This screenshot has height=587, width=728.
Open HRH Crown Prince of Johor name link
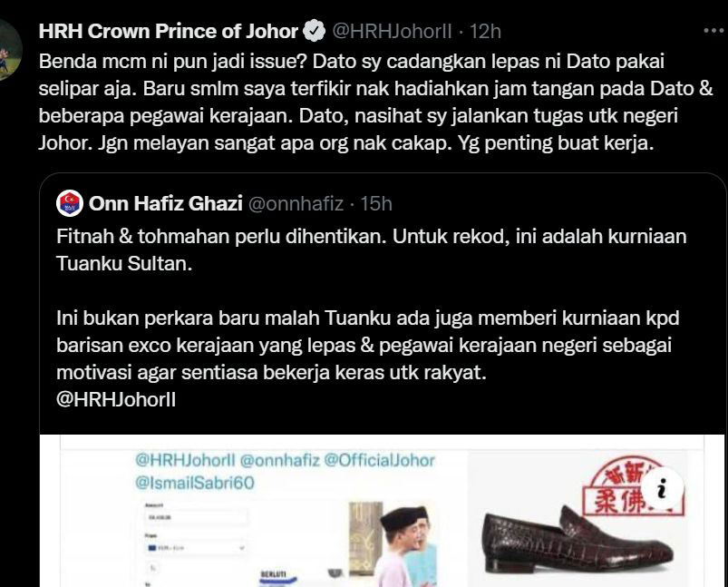(x=169, y=31)
